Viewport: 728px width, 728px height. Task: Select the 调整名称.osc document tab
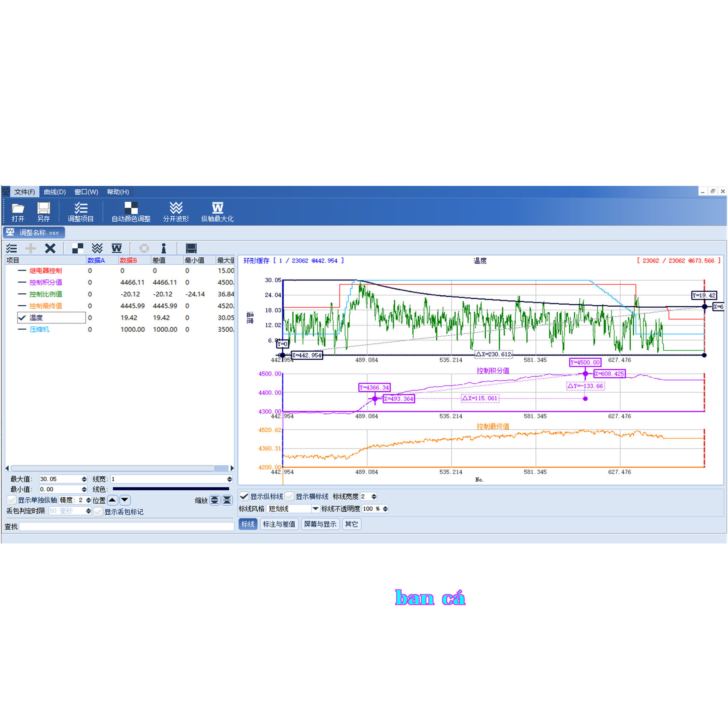pos(34,233)
